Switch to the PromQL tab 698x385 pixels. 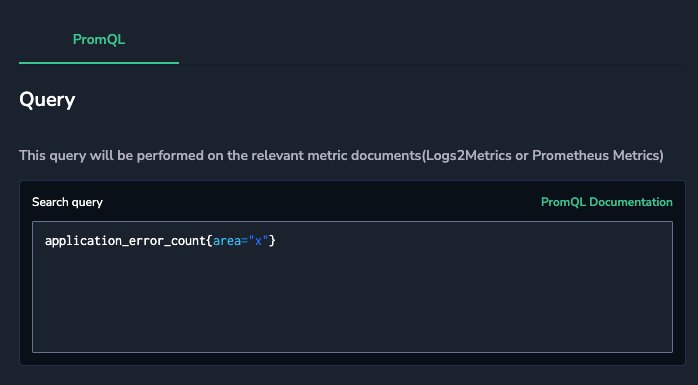(99, 40)
